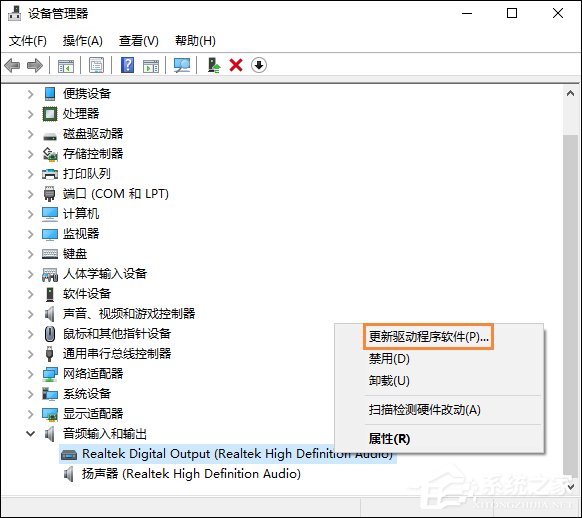Click the Forward arrow toolbar icon
The image size is (582, 518).
tap(35, 66)
